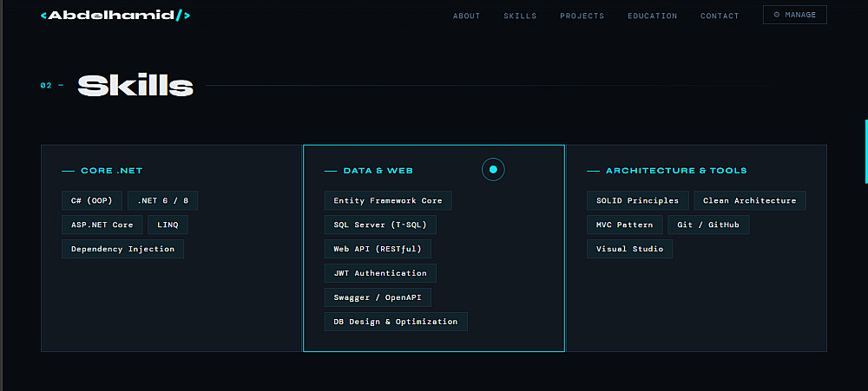Click the Abdelhamid logo in the header
The width and height of the screenshot is (868, 391).
115,16
